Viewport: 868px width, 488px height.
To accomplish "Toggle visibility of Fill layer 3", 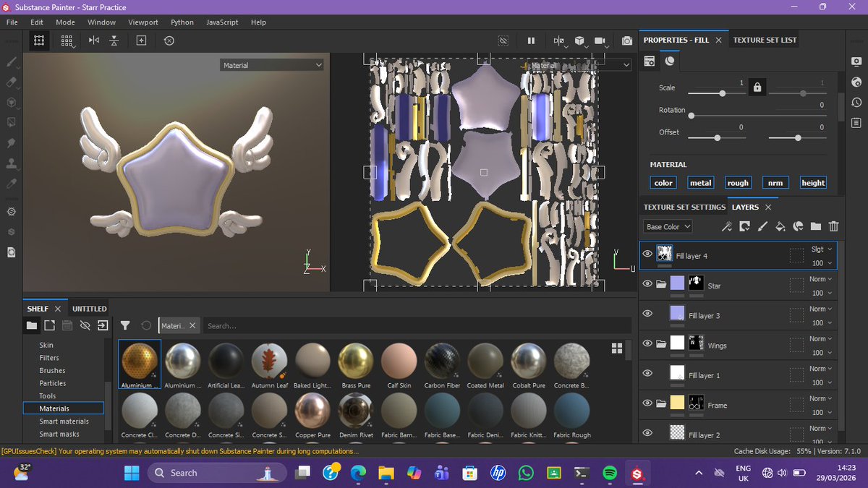I will click(647, 314).
